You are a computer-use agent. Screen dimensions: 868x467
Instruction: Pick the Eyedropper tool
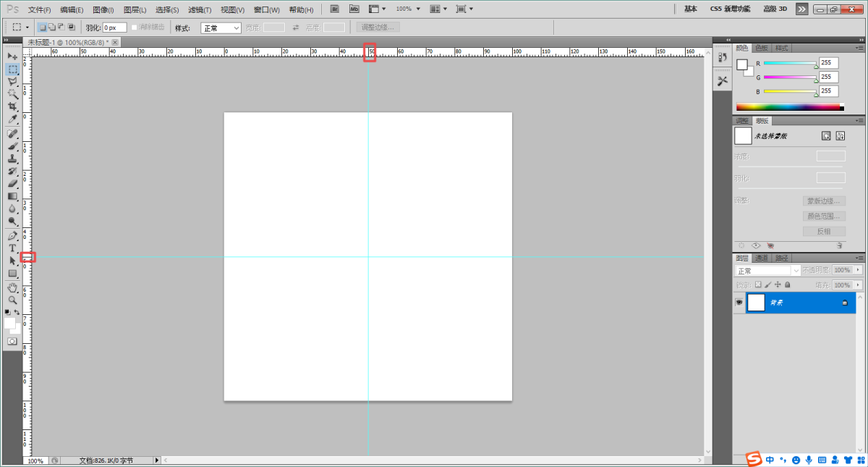[12, 119]
